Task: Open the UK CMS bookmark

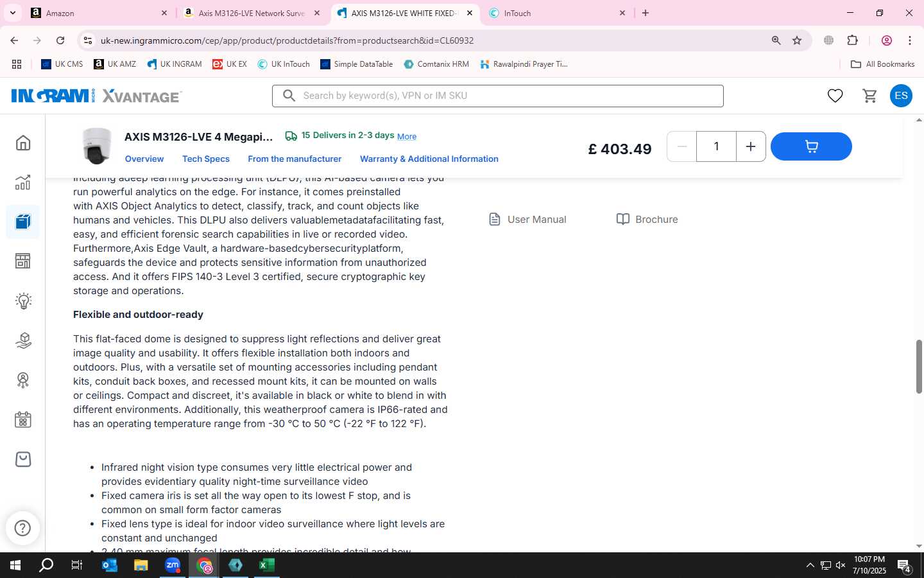Action: 62,64
